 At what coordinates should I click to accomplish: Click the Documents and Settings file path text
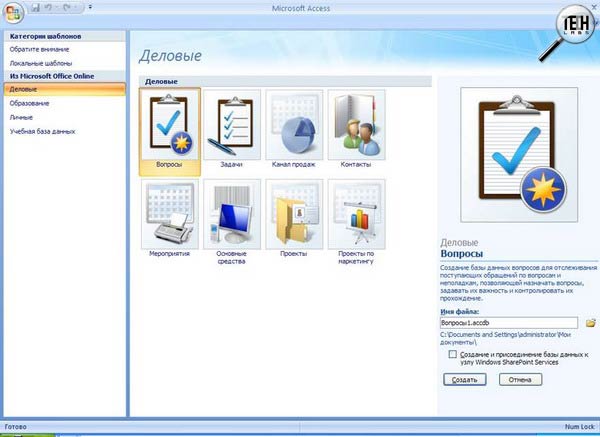[505, 338]
